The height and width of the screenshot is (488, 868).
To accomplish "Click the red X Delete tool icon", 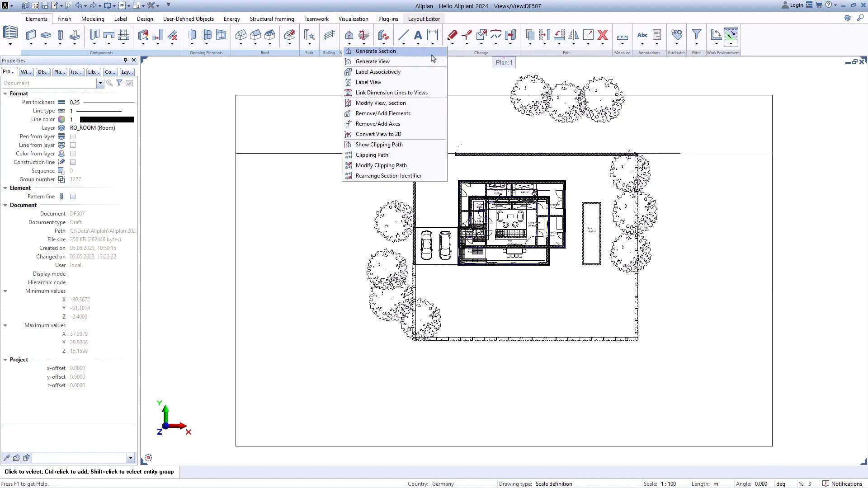I will click(602, 35).
